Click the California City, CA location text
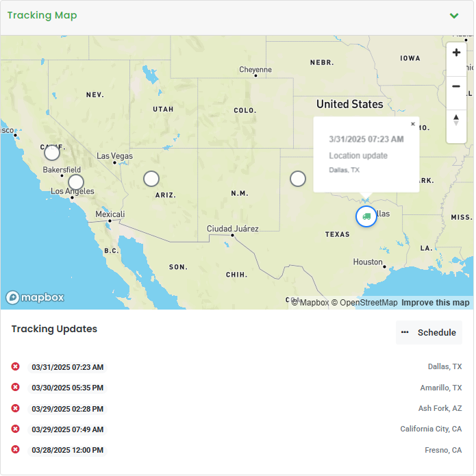Viewport: 476px width, 476px height. tap(431, 429)
